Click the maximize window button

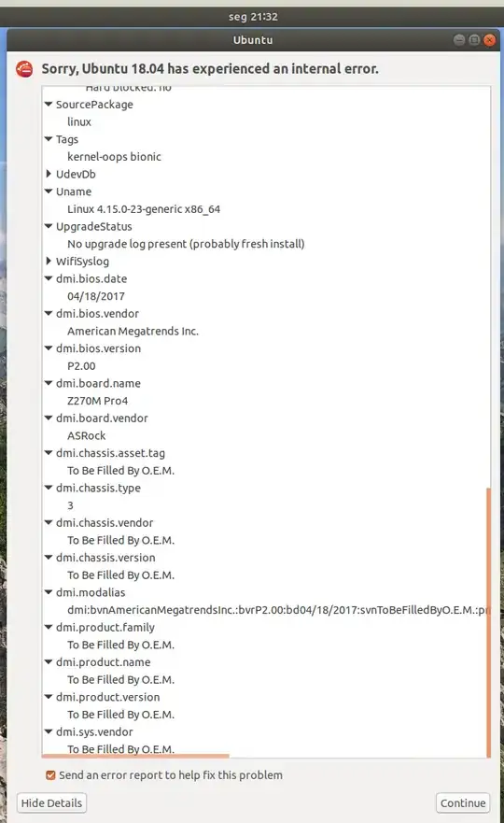474,40
